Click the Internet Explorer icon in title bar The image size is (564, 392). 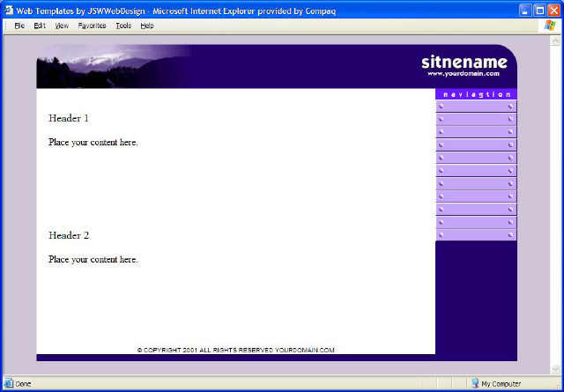pos(8,8)
